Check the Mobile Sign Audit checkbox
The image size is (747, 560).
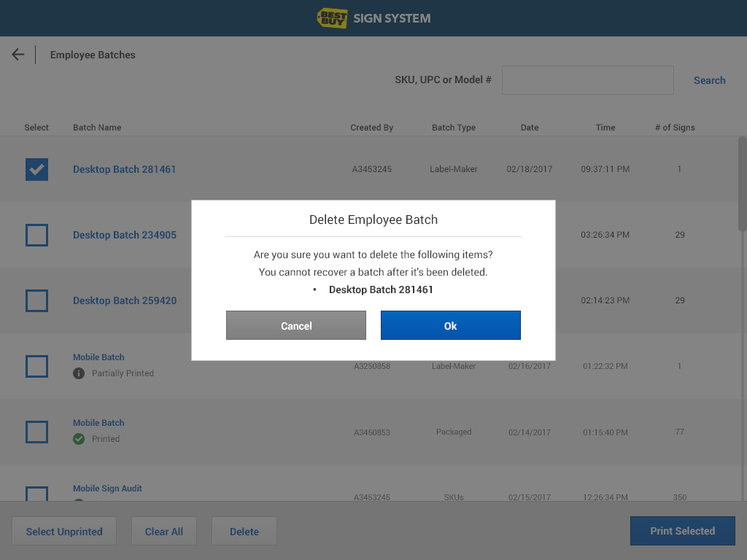click(x=36, y=494)
